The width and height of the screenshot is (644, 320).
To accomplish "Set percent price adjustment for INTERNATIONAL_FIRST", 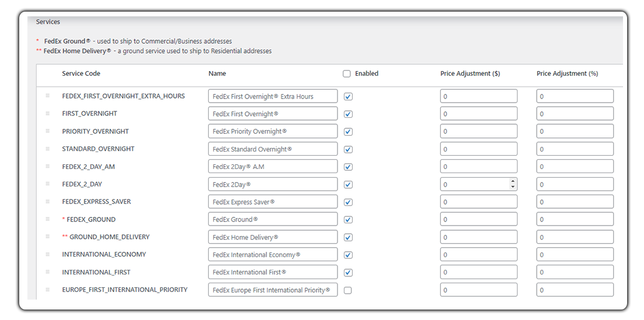I will click(x=575, y=272).
